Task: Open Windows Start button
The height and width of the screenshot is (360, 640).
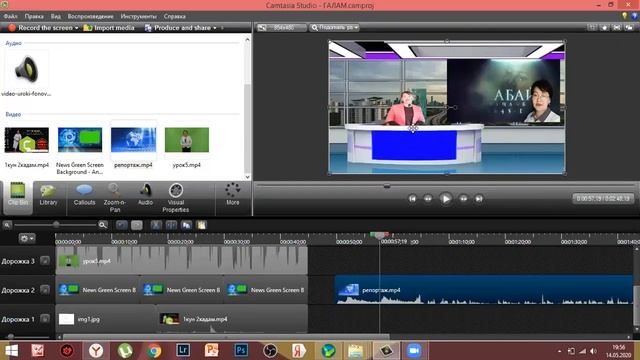Action: (x=11, y=351)
